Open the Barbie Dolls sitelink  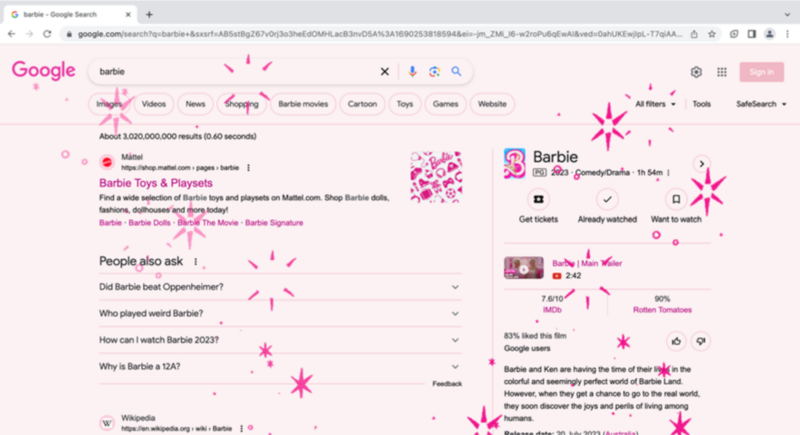click(x=149, y=223)
